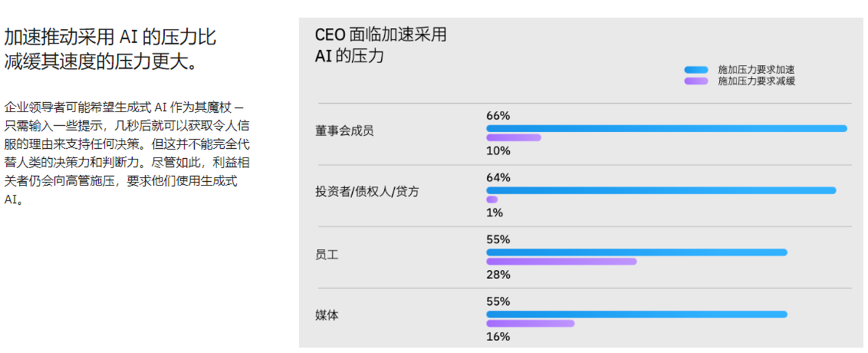Image resolution: width=868 pixels, height=353 pixels.
Task: Click the 员工 blue 55% bar
Action: click(637, 252)
